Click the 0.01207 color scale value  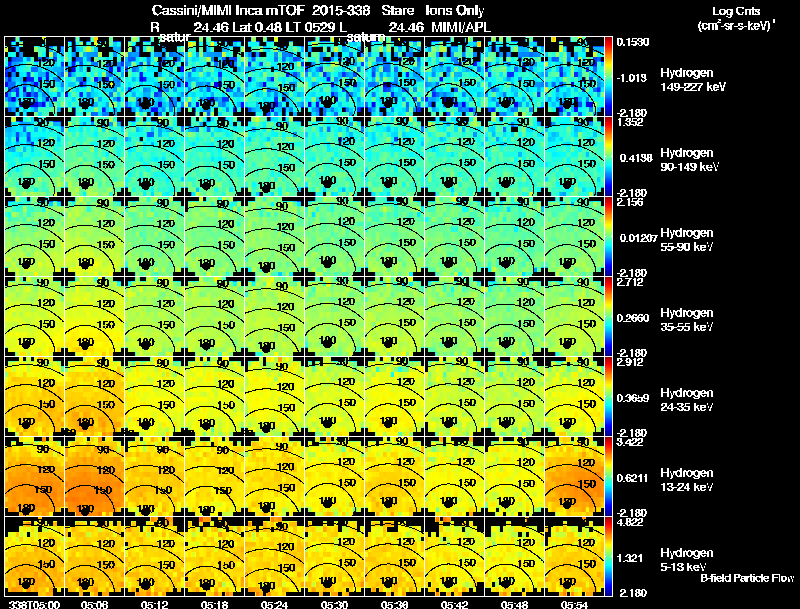[638, 238]
